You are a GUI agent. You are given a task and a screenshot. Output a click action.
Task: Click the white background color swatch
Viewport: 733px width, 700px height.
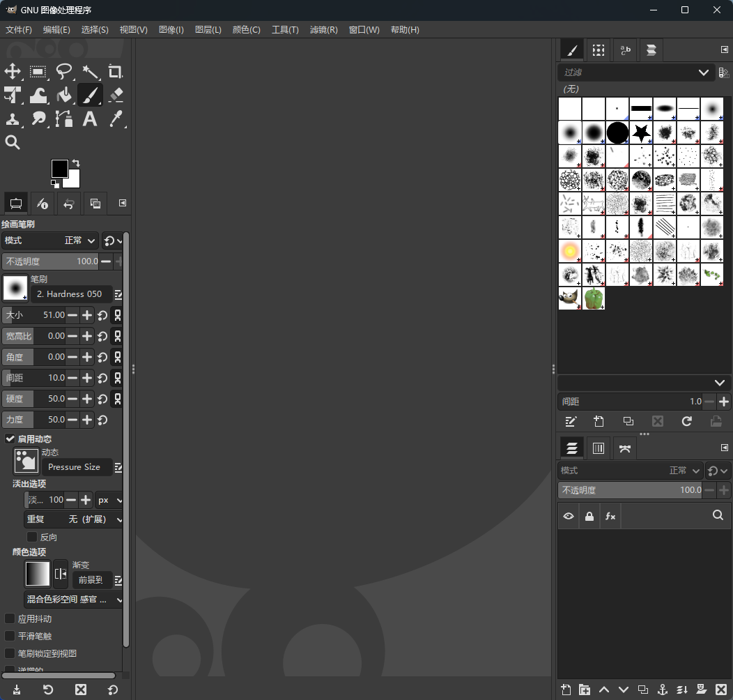[74, 181]
